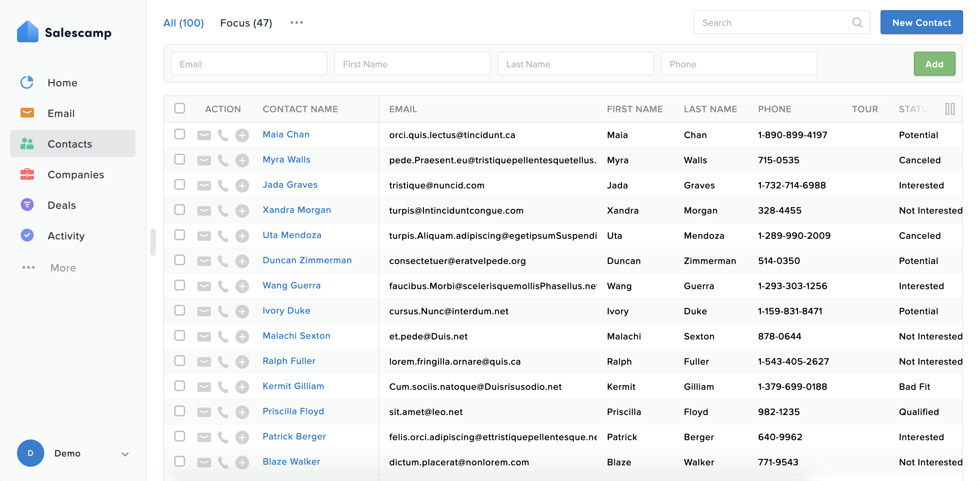
Task: Click the New Contact button
Action: pos(921,22)
